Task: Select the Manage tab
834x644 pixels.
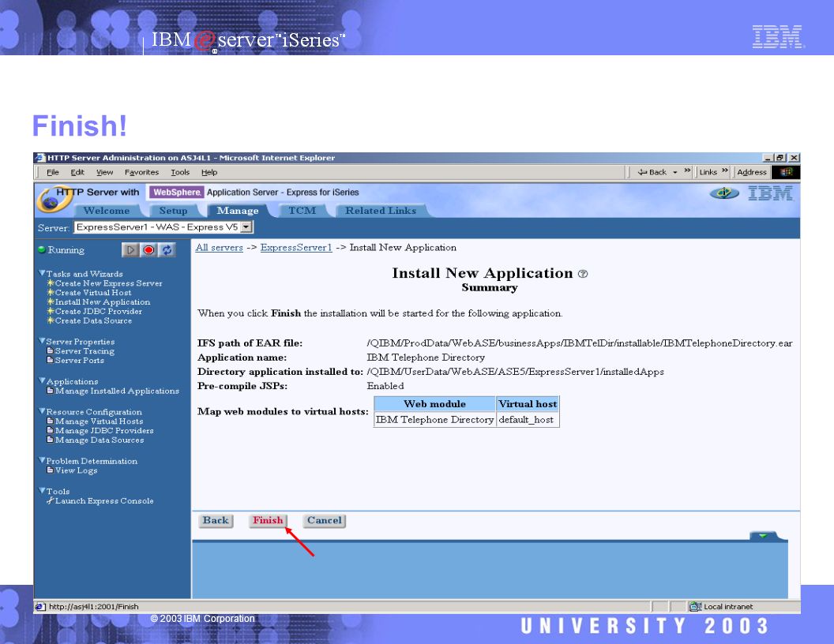Action: [x=238, y=211]
